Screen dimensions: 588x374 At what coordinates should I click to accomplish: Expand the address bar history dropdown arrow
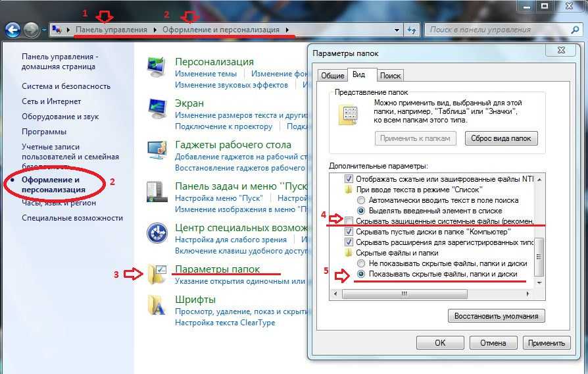[396, 30]
